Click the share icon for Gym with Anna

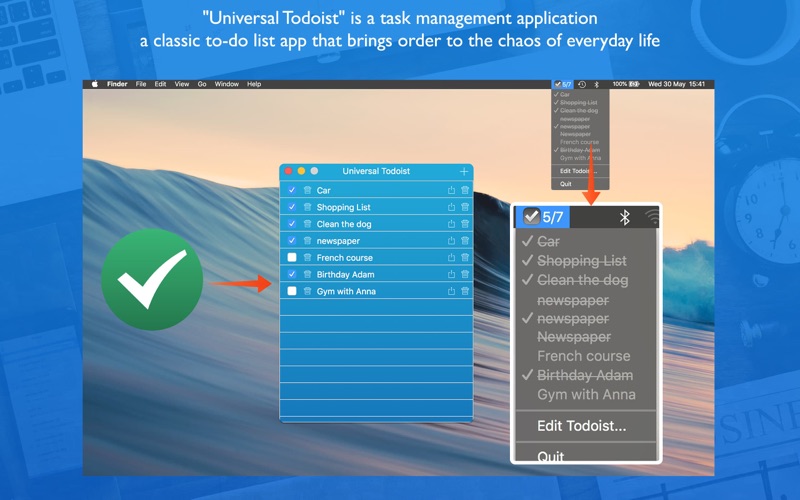point(451,291)
